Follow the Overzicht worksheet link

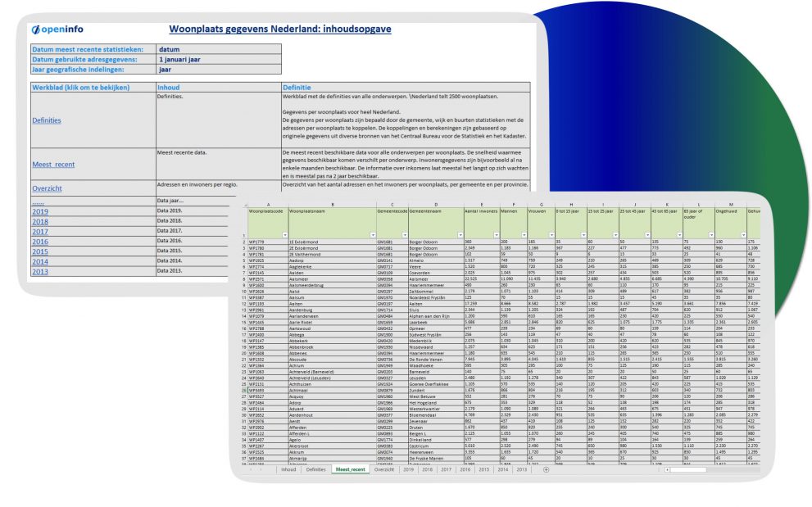click(x=48, y=188)
